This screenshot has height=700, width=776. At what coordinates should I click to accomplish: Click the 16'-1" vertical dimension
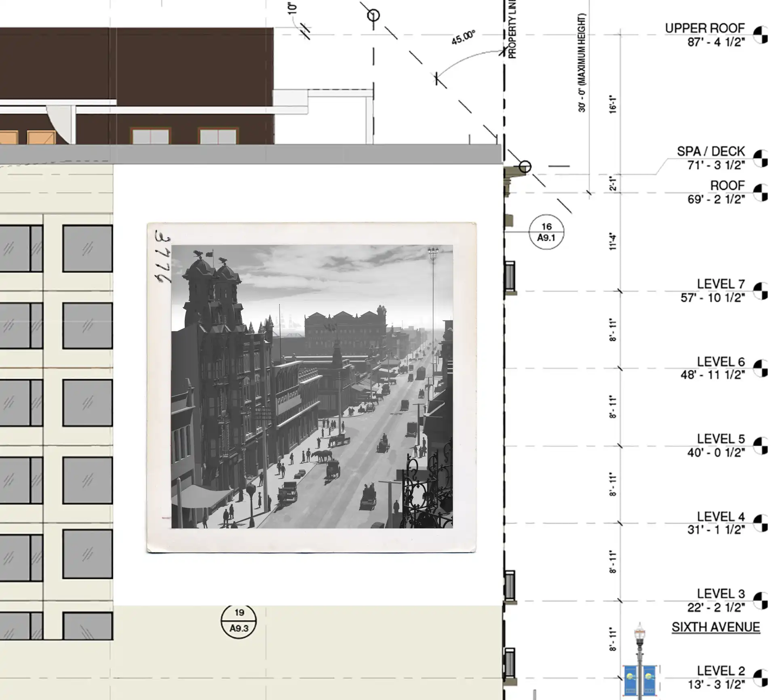[x=614, y=104]
